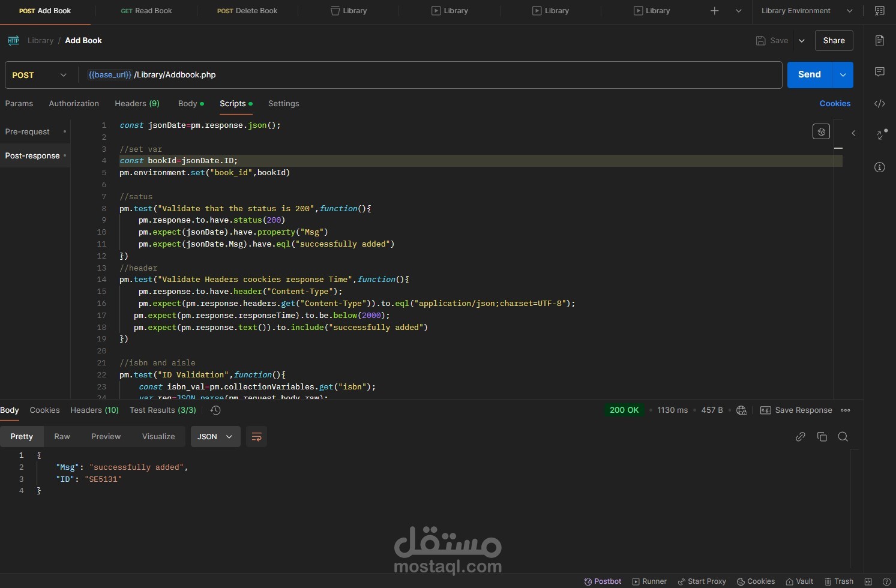Screen dimensions: 896x588
Task: Open Vault from the status bar
Action: click(799, 581)
